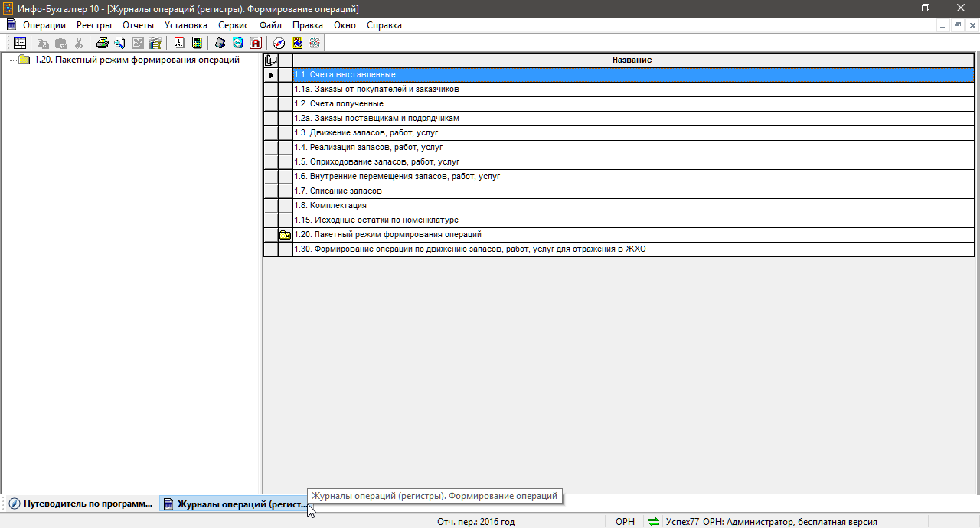
Task: Select the 1.20 Пакетный режим tree node
Action: [x=136, y=60]
